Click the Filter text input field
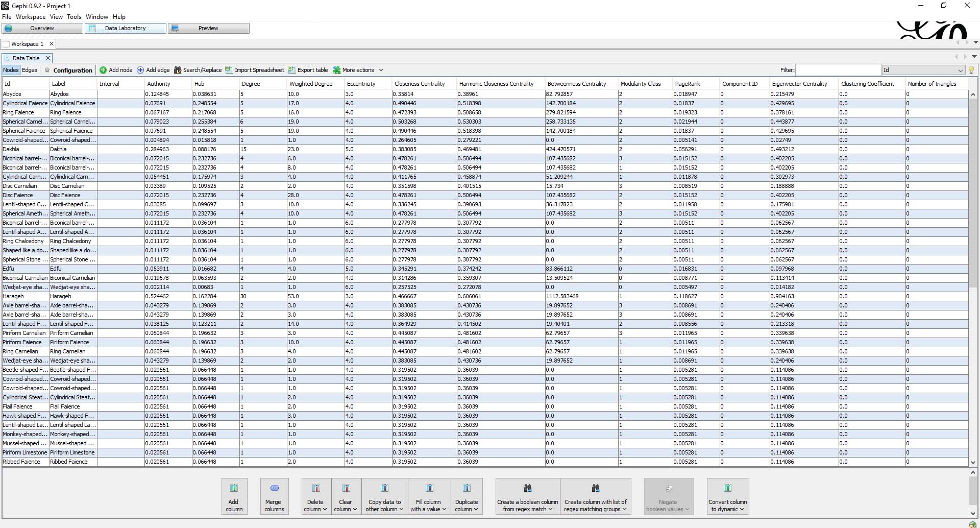980x528 pixels. 838,70
